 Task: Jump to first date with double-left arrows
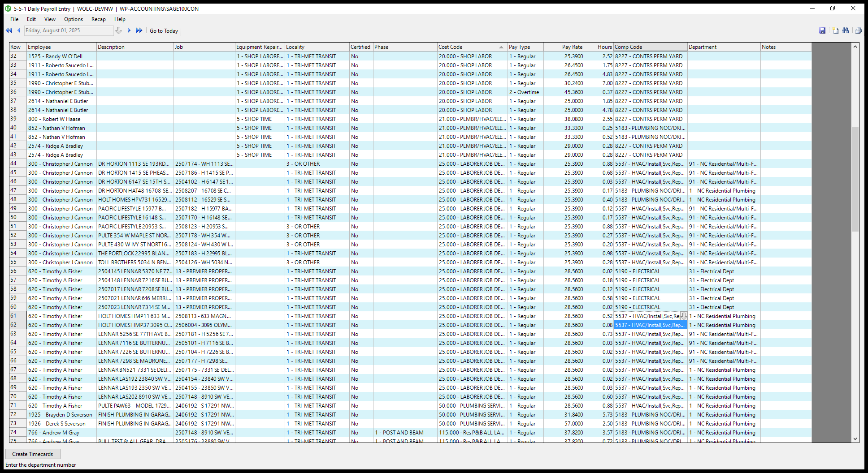coord(9,30)
